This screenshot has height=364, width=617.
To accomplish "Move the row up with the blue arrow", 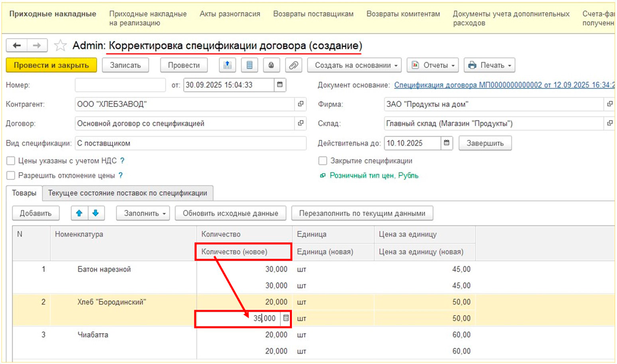I will (79, 213).
